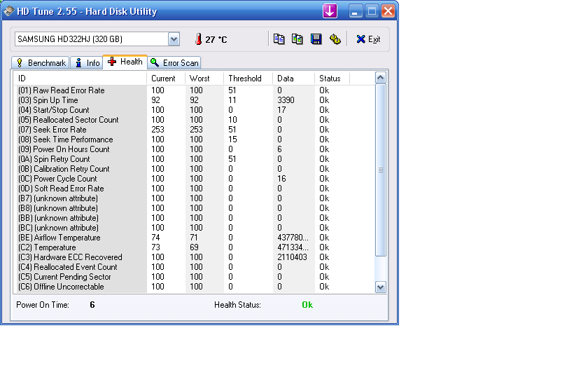The width and height of the screenshot is (588, 368).
Task: Minimize the HD Tune window
Action: 355,11
